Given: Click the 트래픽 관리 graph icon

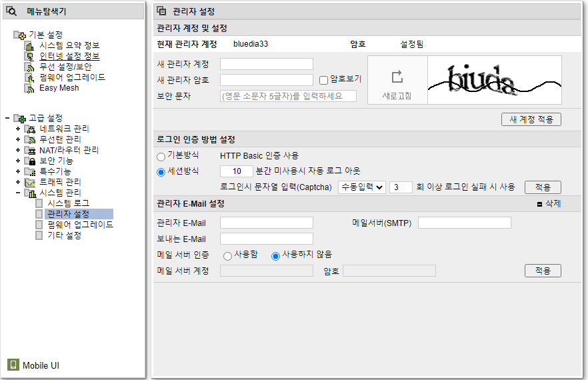Looking at the screenshot, I should pos(30,182).
